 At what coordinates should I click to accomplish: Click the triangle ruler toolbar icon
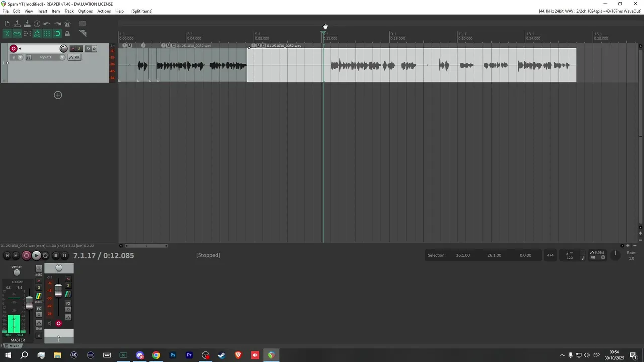coord(83,34)
